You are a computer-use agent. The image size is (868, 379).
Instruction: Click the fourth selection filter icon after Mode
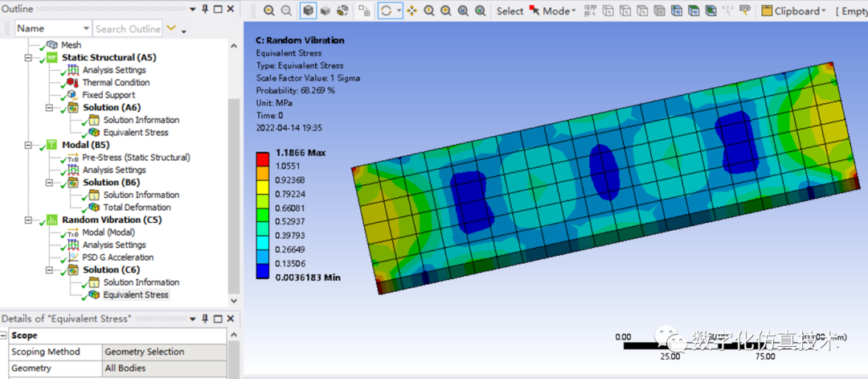pos(642,10)
